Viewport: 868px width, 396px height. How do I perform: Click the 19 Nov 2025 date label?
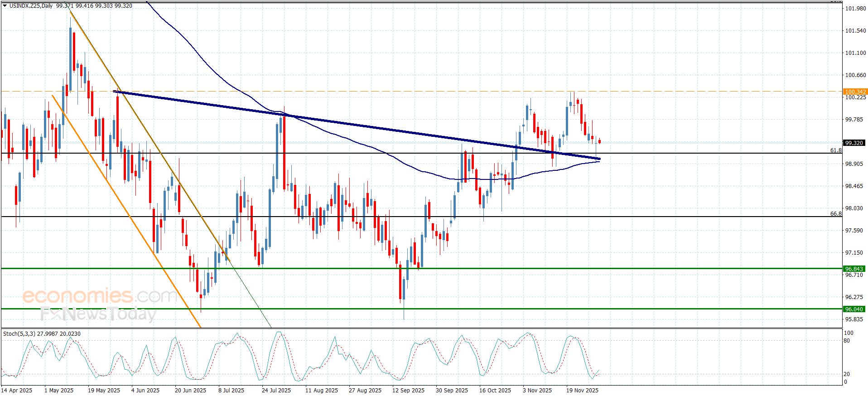point(582,390)
